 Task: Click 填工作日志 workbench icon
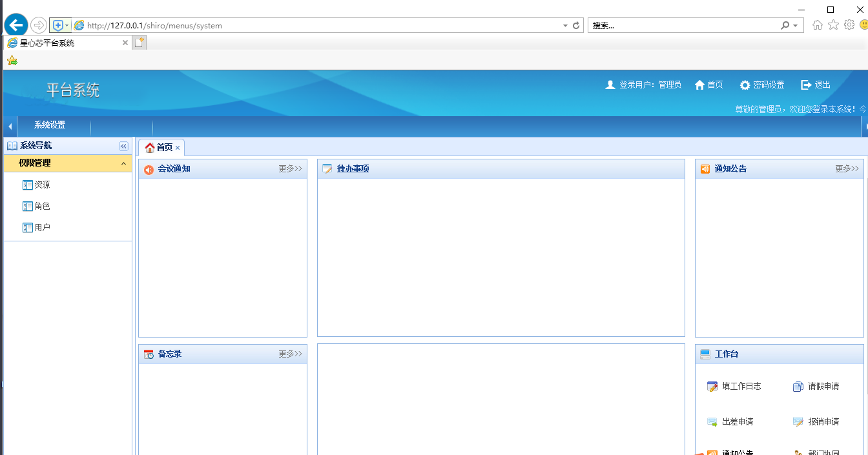(x=712, y=387)
